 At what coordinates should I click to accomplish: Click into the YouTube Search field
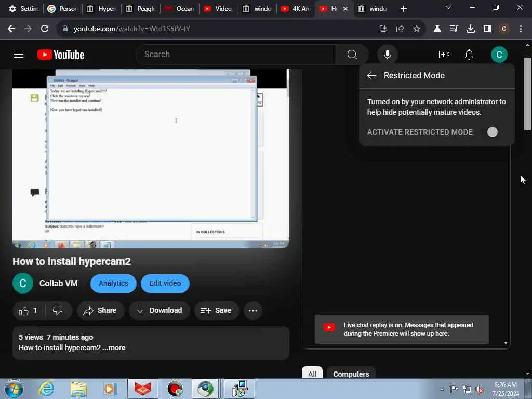pos(236,54)
